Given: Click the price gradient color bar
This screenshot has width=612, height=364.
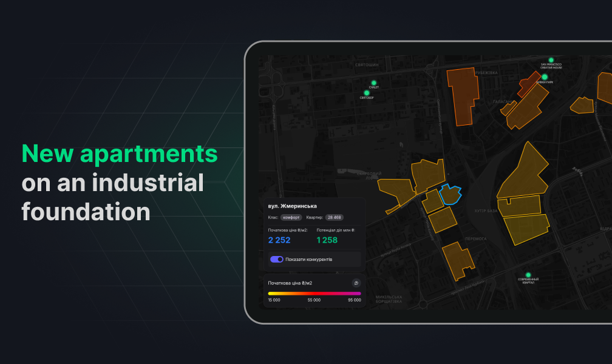Looking at the screenshot, I should [x=314, y=293].
